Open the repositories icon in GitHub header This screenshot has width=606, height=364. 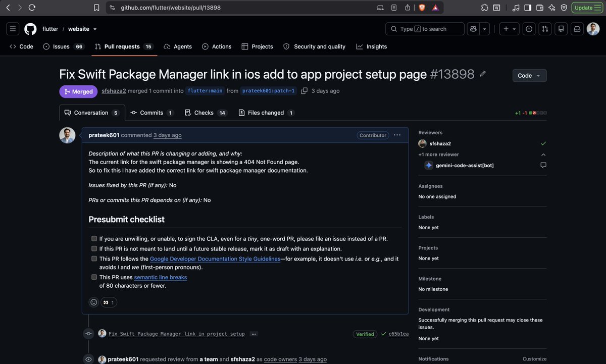click(561, 29)
